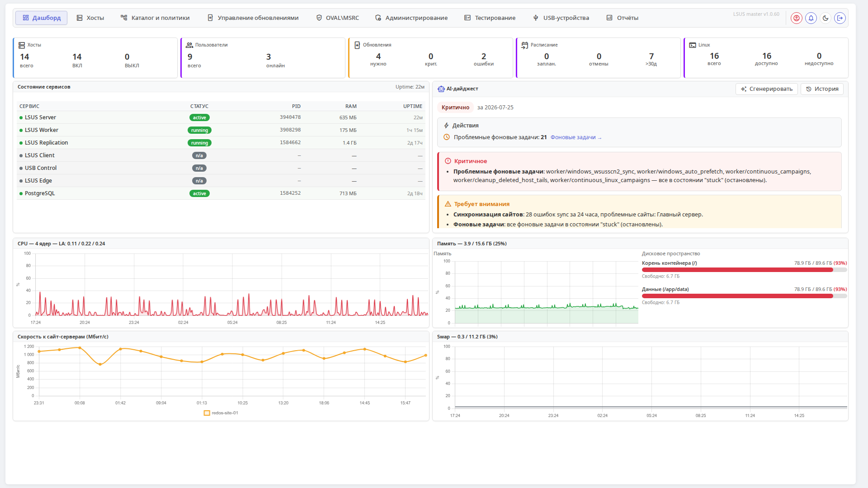Screen dimensions: 868x488
Task: Click the Сгенерировать button
Action: [766, 89]
